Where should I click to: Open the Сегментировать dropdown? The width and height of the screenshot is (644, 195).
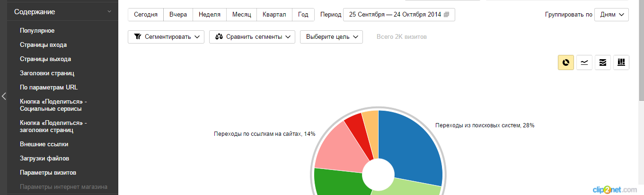[x=166, y=37]
